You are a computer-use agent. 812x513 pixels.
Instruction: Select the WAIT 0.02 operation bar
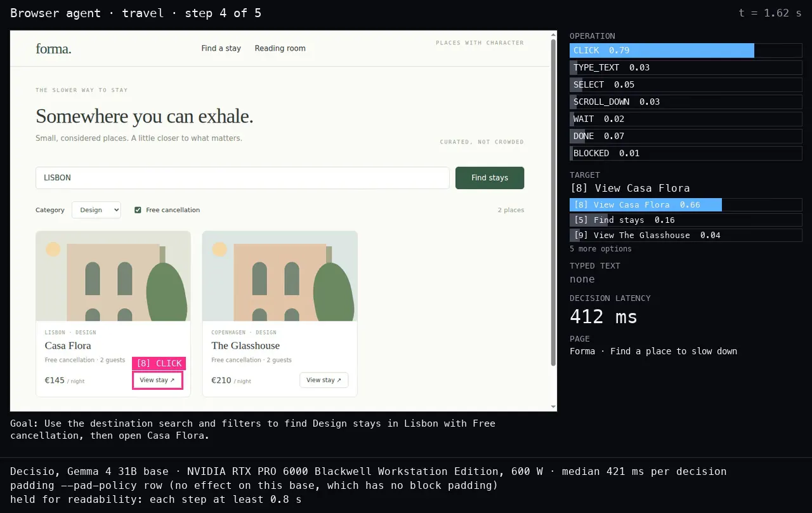(686, 119)
